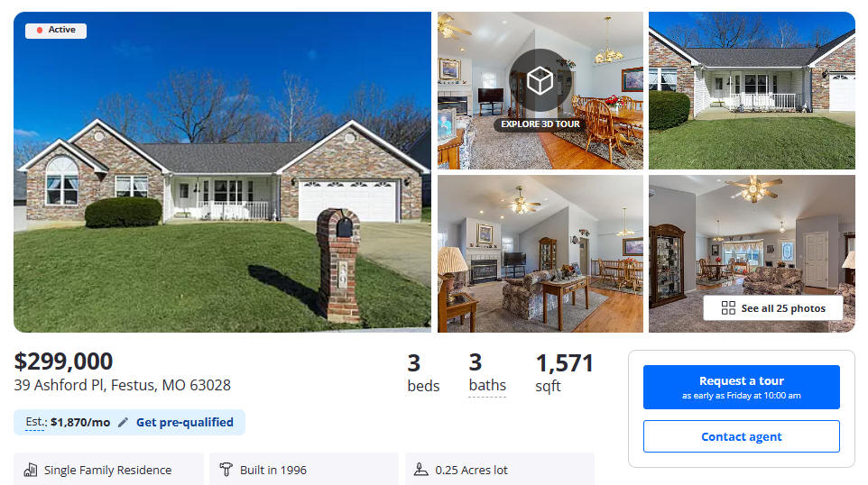Click the $1,870/mo estimated payment amount
The width and height of the screenshot is (868, 485).
pyautogui.click(x=80, y=423)
